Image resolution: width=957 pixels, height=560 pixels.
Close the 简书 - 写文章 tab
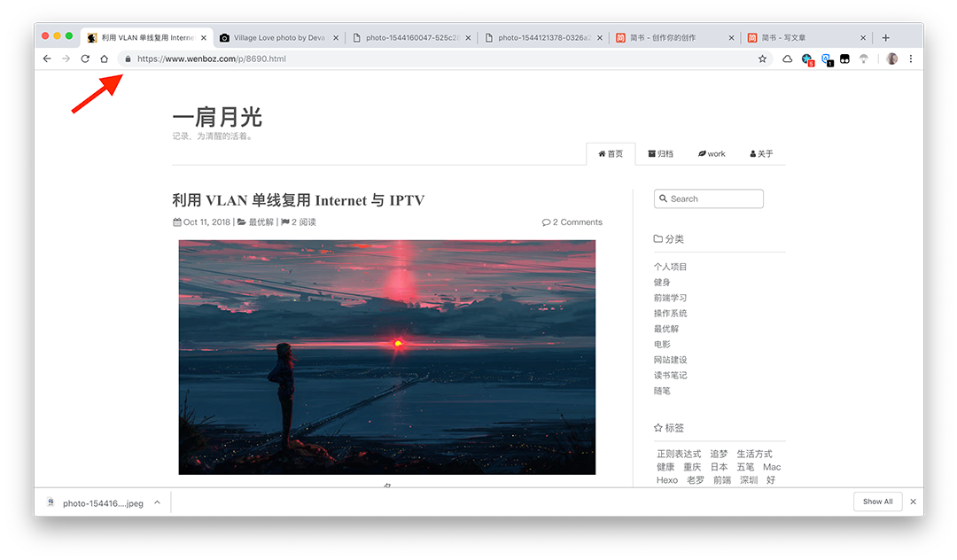pyautogui.click(x=863, y=38)
